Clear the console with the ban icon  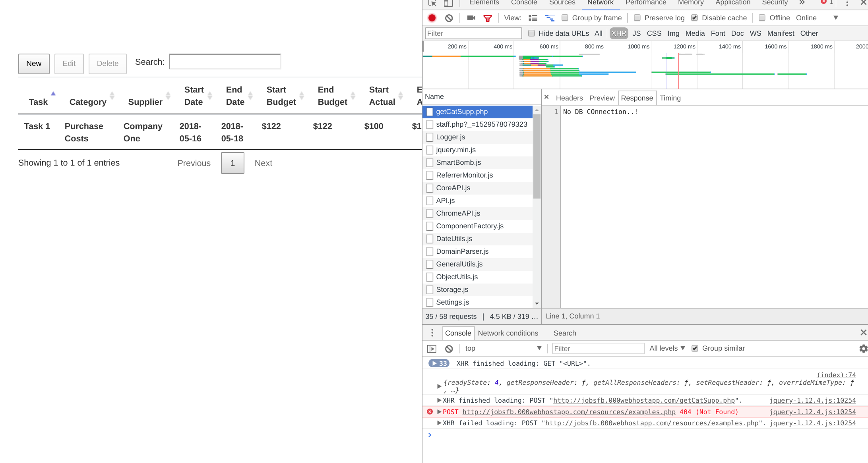(449, 349)
